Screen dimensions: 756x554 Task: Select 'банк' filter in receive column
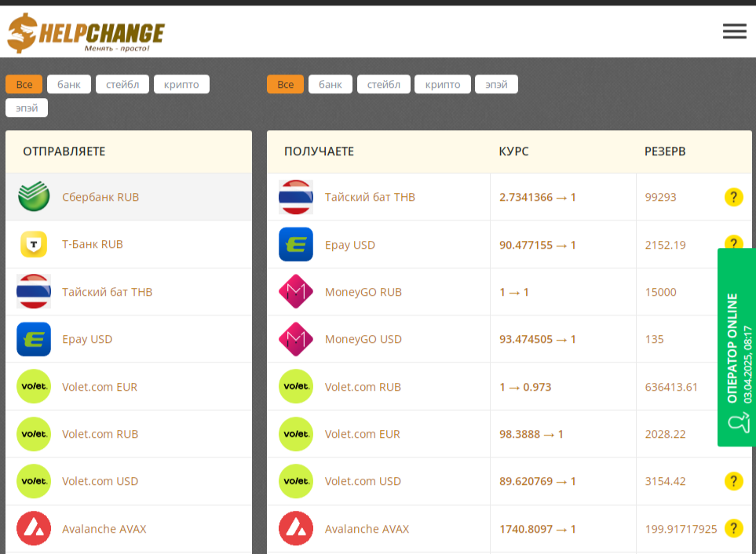point(331,84)
